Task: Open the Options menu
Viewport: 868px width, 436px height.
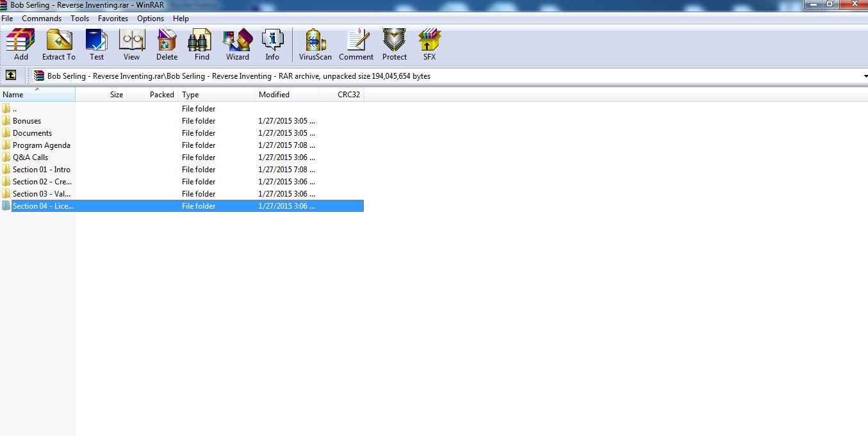Action: [x=151, y=19]
